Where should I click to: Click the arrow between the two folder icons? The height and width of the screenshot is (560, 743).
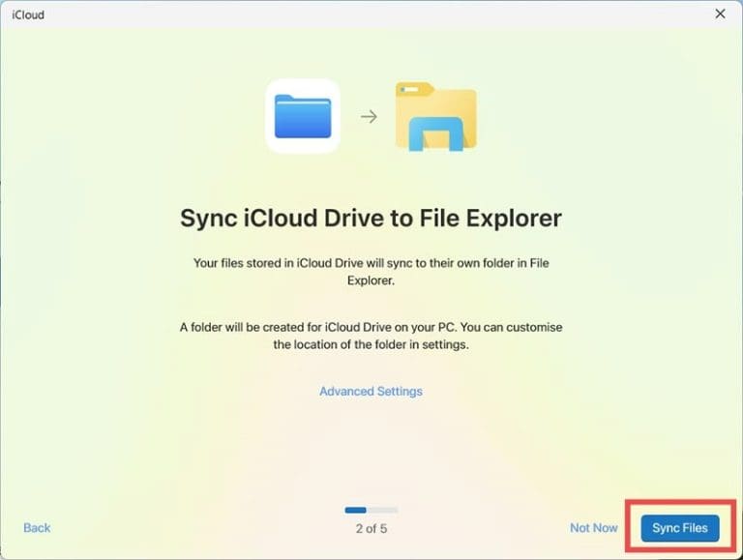369,117
